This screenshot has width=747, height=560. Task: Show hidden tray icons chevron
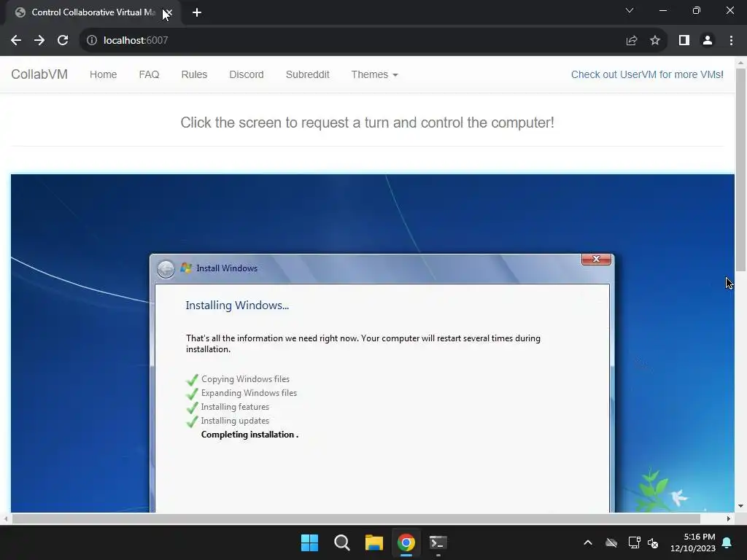(x=588, y=542)
